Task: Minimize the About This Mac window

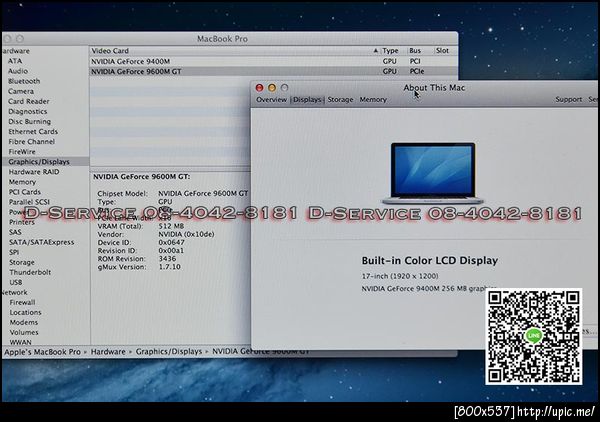Action: 272,88
